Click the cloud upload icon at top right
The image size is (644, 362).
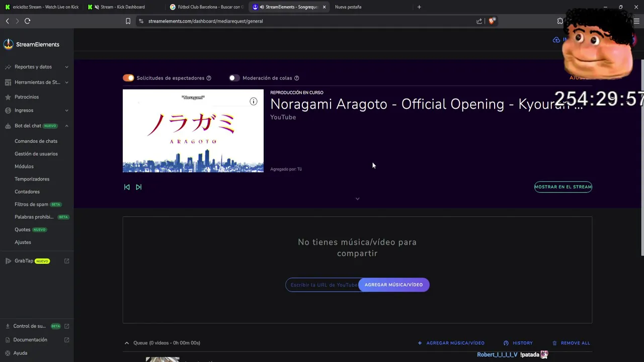click(556, 40)
